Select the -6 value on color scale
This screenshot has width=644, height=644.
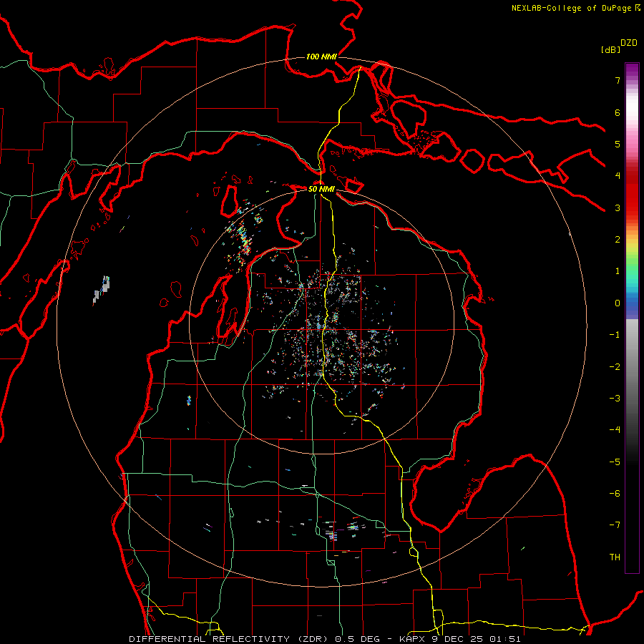pos(615,494)
